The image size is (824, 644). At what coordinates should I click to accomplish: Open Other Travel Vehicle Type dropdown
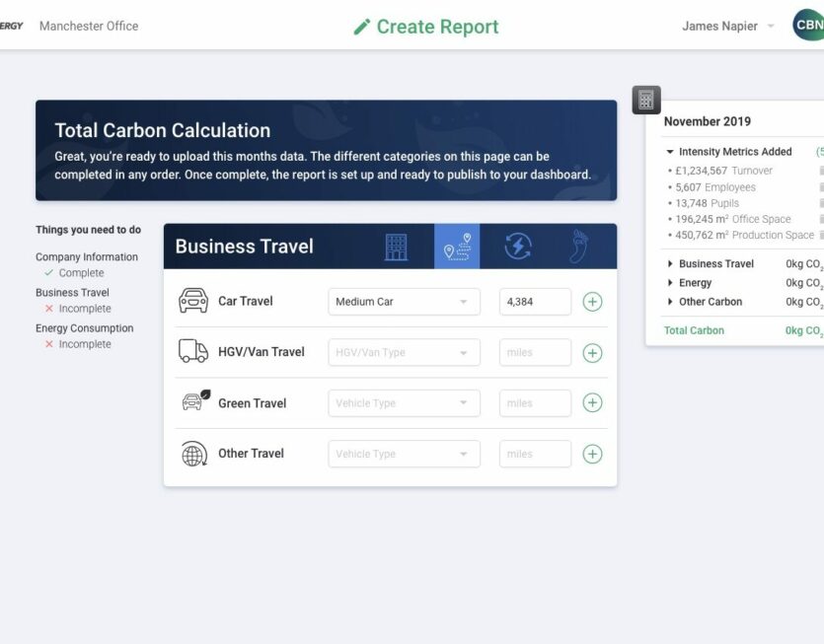[404, 454]
